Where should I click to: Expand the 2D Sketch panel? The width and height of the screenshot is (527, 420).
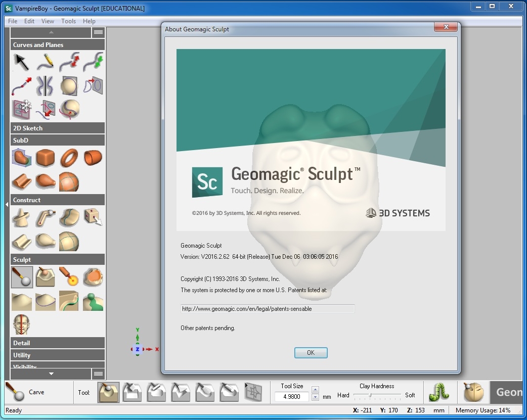58,128
